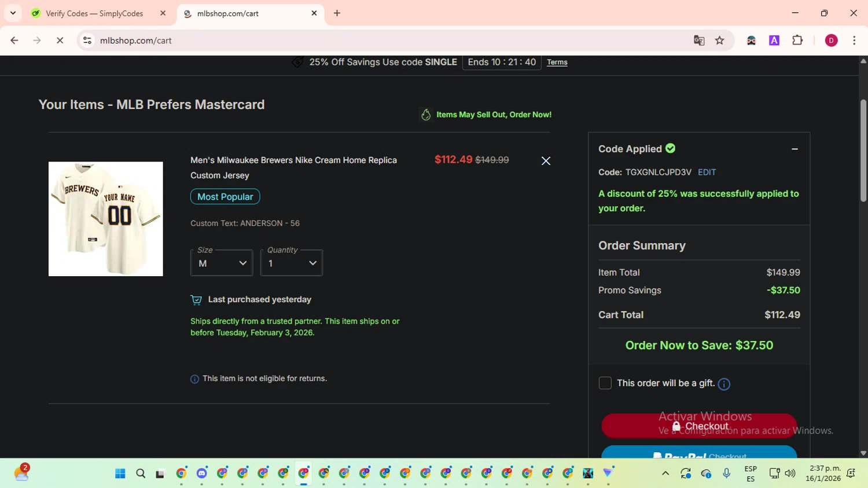Click the flame icon next to sell-out notice
The width and height of the screenshot is (868, 488).
click(426, 115)
